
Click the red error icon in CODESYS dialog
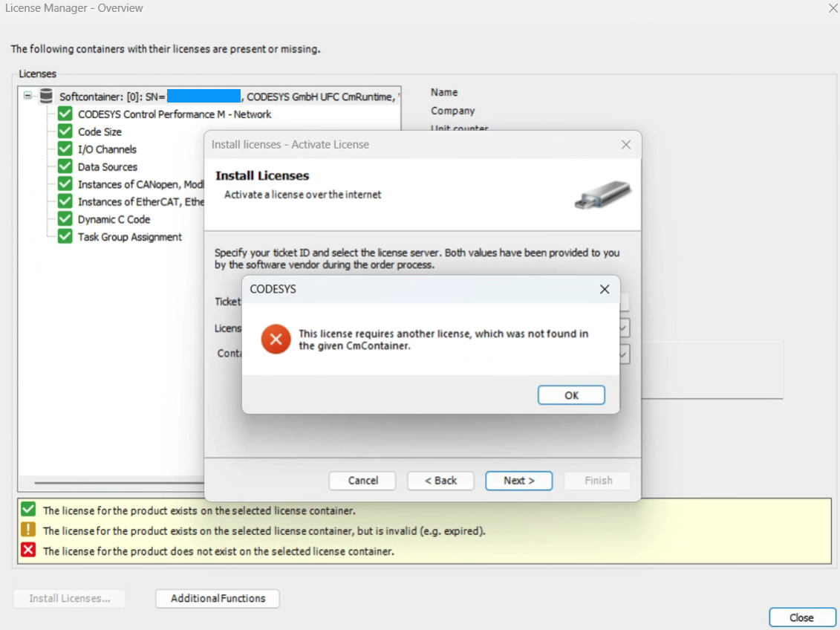(276, 340)
